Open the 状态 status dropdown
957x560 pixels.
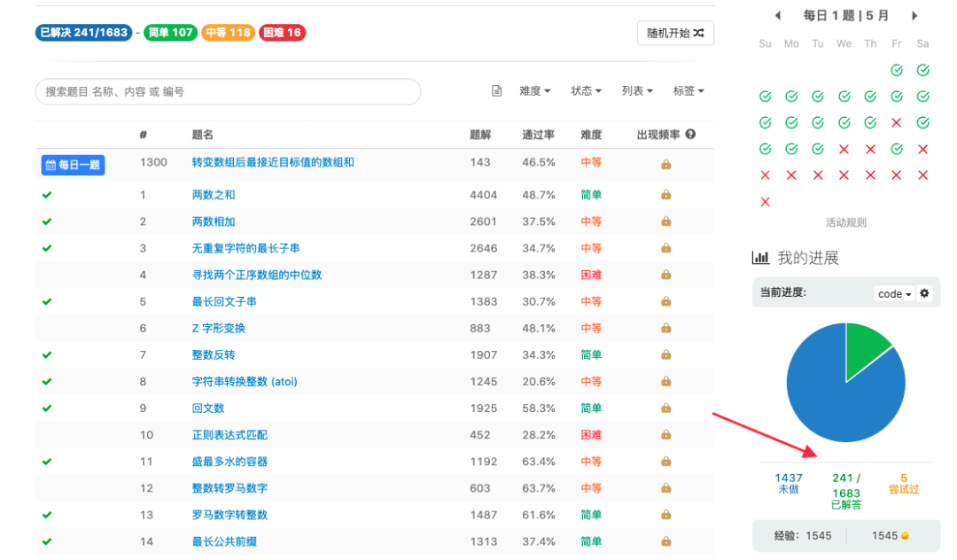(x=586, y=91)
